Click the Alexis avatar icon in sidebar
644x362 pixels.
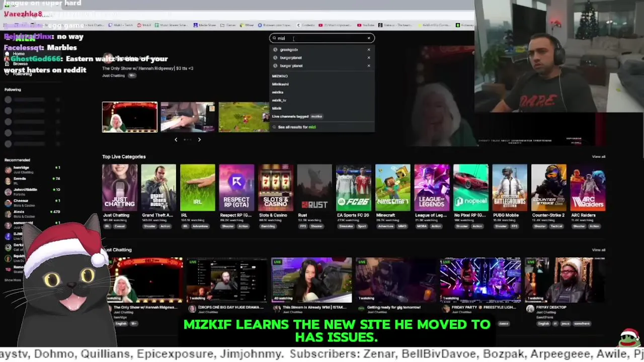(x=8, y=214)
